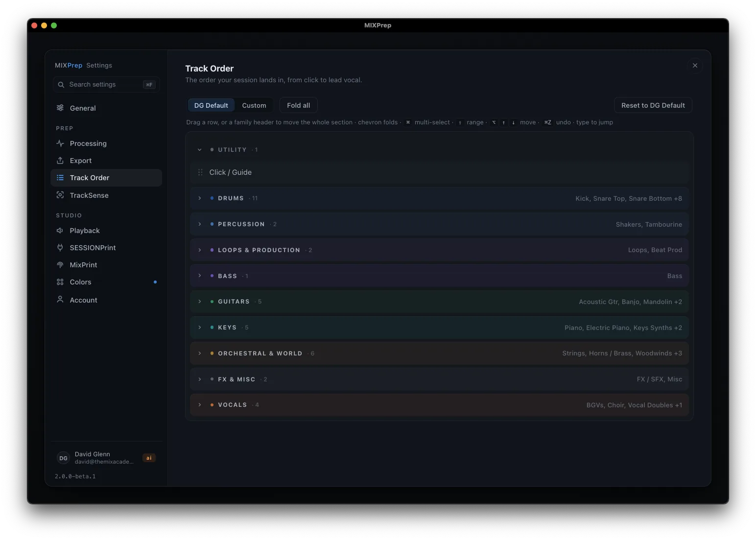The height and width of the screenshot is (540, 756).
Task: Click the BGVs, Choir summary text
Action: (634, 405)
